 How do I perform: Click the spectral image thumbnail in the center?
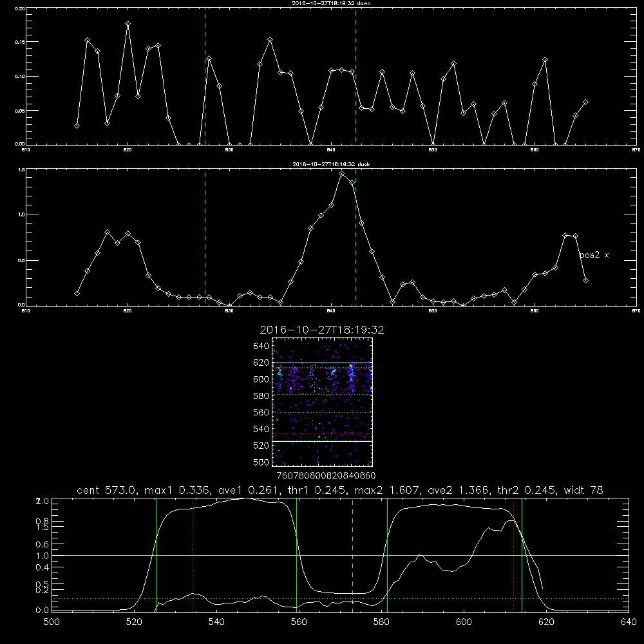[323, 402]
